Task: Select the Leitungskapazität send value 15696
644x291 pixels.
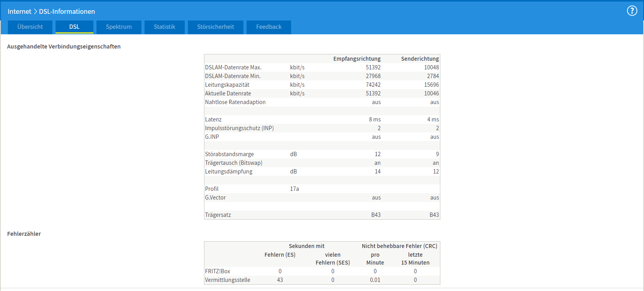Action: (431, 85)
